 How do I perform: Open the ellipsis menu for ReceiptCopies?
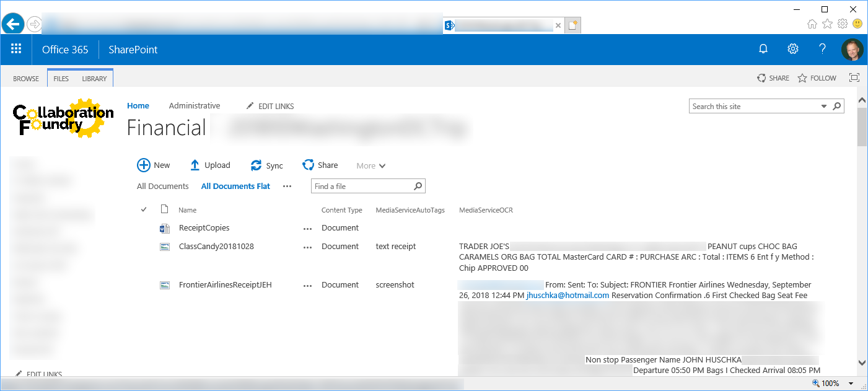click(308, 229)
